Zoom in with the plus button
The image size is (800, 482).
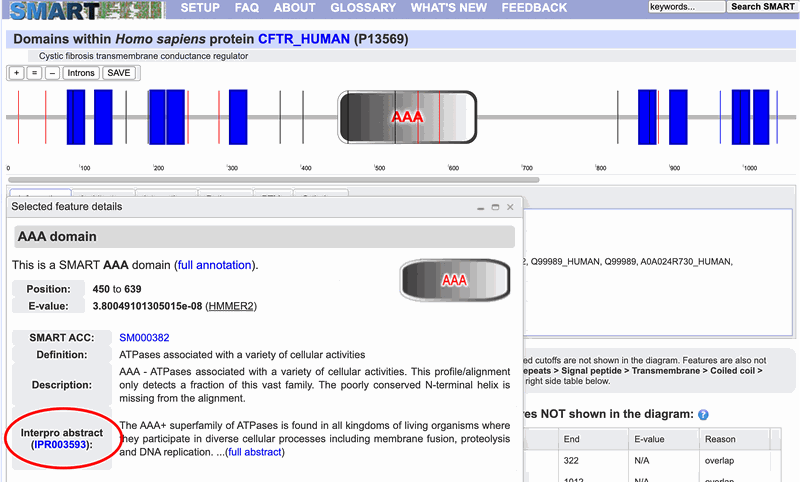16,73
